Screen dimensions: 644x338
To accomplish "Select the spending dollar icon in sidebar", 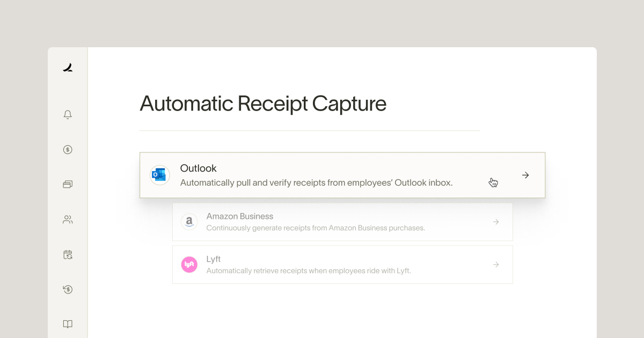I will tap(67, 149).
